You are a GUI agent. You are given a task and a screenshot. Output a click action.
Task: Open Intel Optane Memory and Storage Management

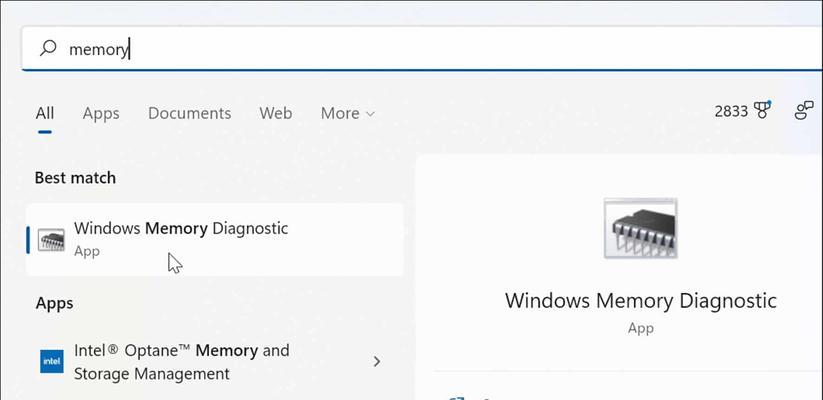215,362
